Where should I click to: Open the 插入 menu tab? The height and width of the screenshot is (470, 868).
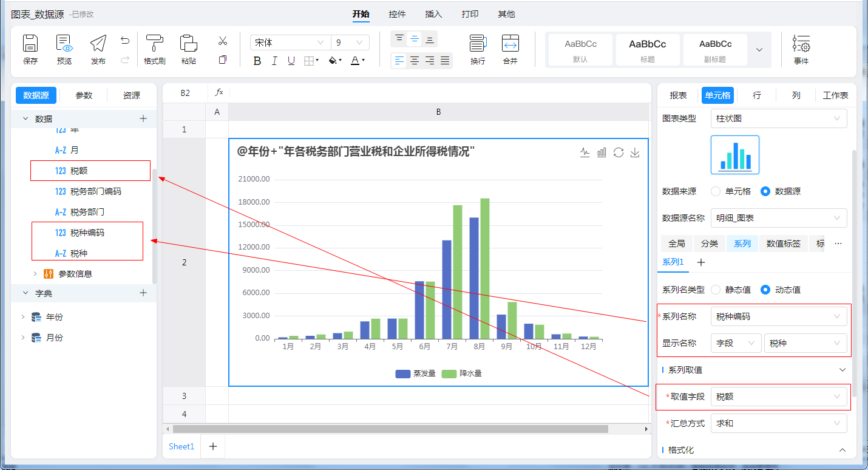433,14
